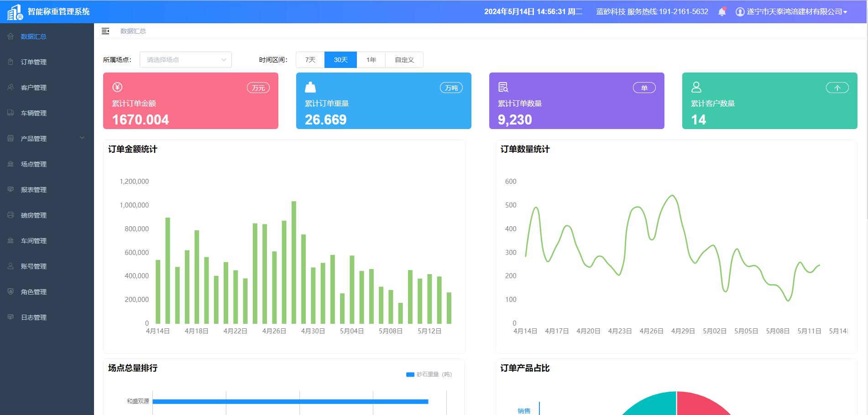Click the 数据汇总 breadcrumb
868x415 pixels.
pyautogui.click(x=133, y=31)
